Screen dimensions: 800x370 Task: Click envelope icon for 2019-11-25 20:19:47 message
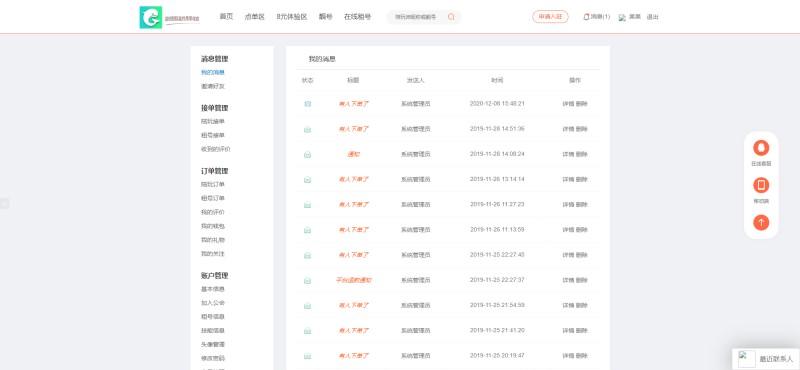(x=307, y=356)
